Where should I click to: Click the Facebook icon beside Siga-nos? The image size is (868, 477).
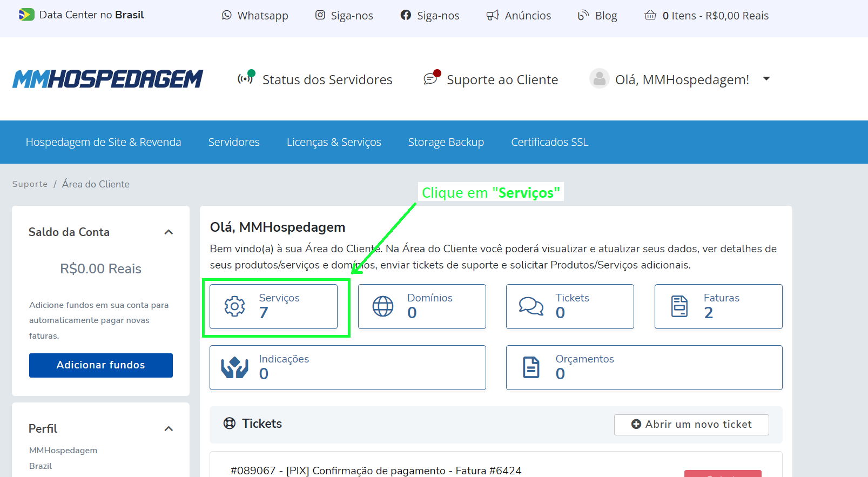pos(406,15)
